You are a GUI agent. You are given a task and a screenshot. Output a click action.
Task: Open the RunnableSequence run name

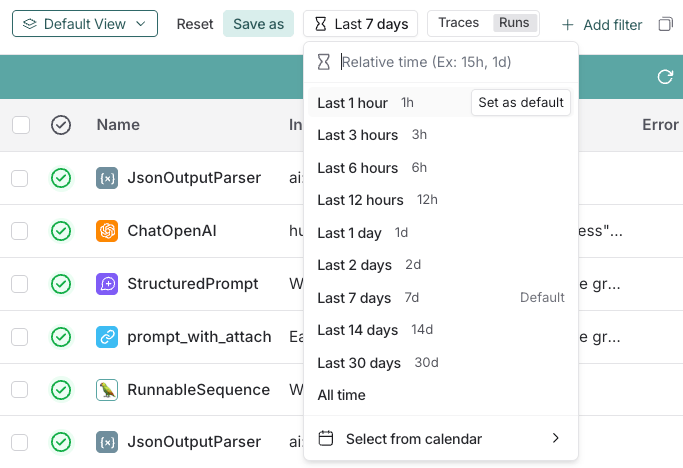[x=199, y=390]
